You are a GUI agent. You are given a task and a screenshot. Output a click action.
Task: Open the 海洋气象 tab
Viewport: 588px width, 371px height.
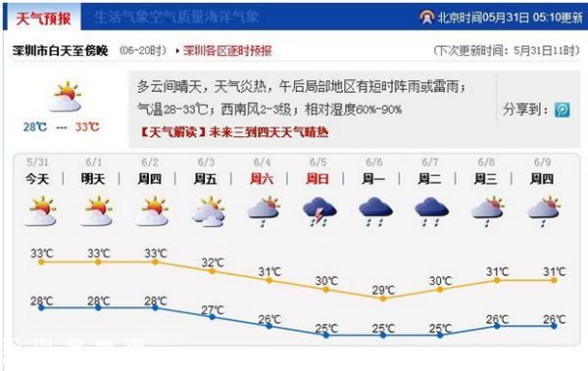tap(238, 17)
